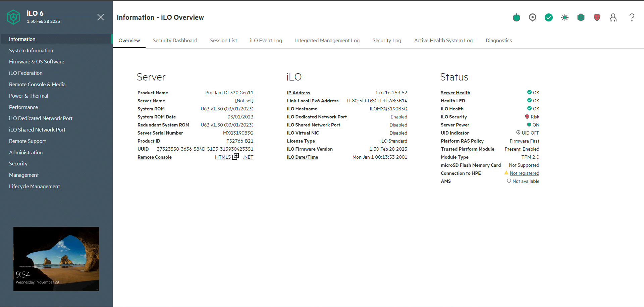
Task: Switch to the iLO Event Log tab
Action: 266,41
